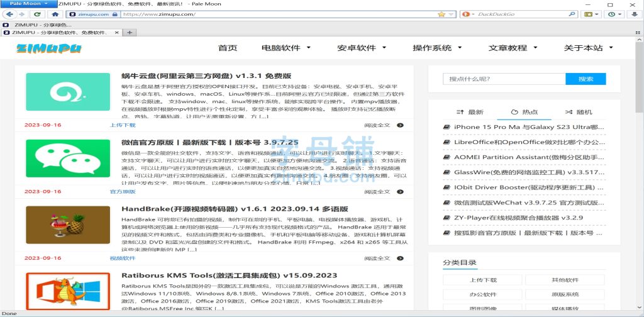644x317 pixels.
Task: Click the blue 搜索 button
Action: click(x=586, y=79)
